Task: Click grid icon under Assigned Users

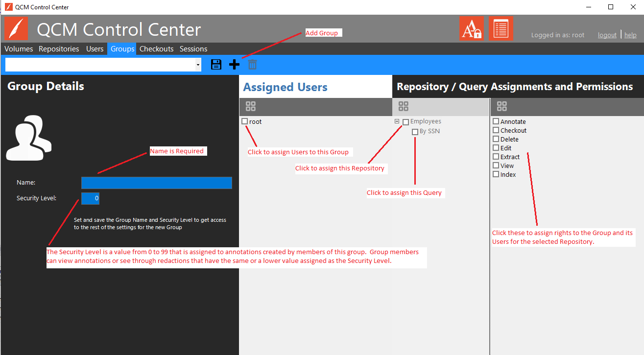Action: click(251, 106)
